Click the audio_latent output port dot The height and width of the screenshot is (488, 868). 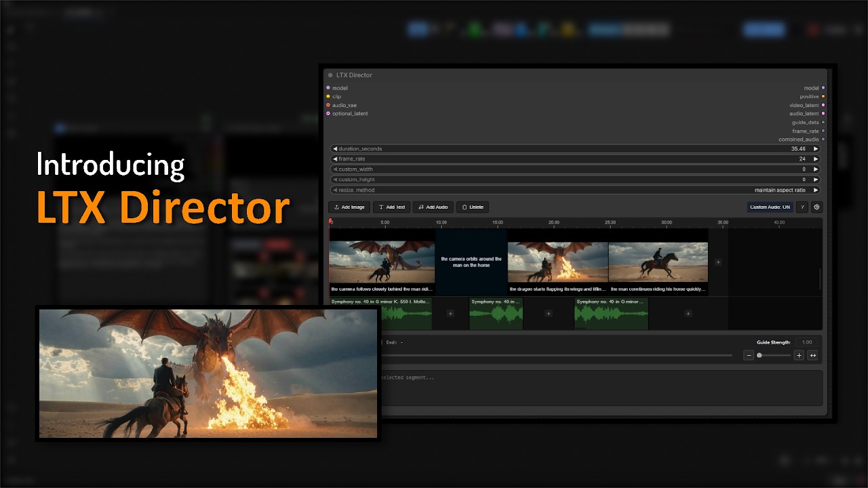pyautogui.click(x=823, y=113)
